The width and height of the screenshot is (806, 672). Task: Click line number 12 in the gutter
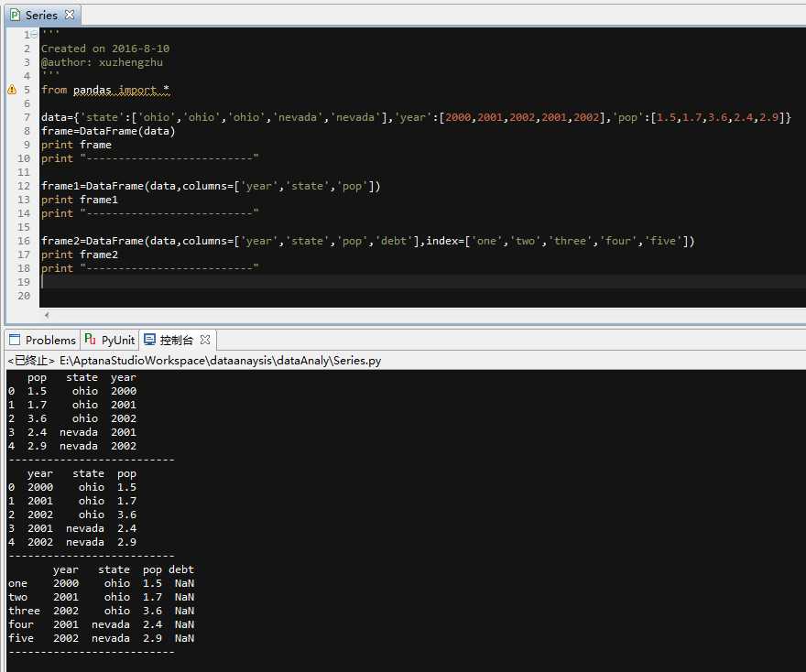click(24, 186)
